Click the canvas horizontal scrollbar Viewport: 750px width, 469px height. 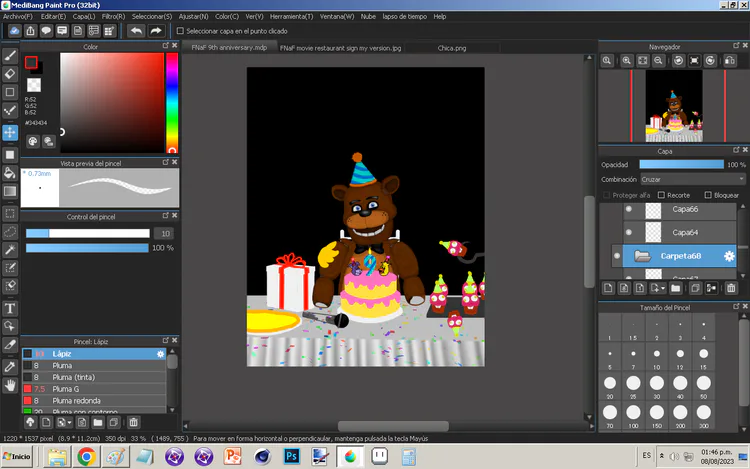[x=393, y=425]
